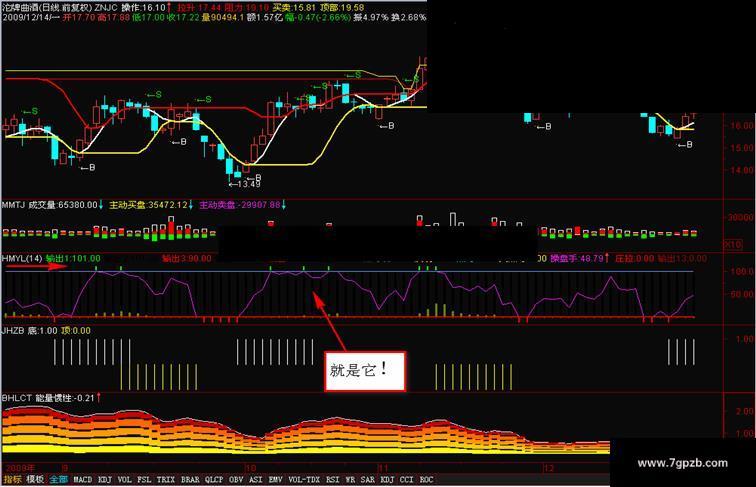Click the 15.00 price axis label
The width and height of the screenshot is (756, 487).
pyautogui.click(x=742, y=148)
